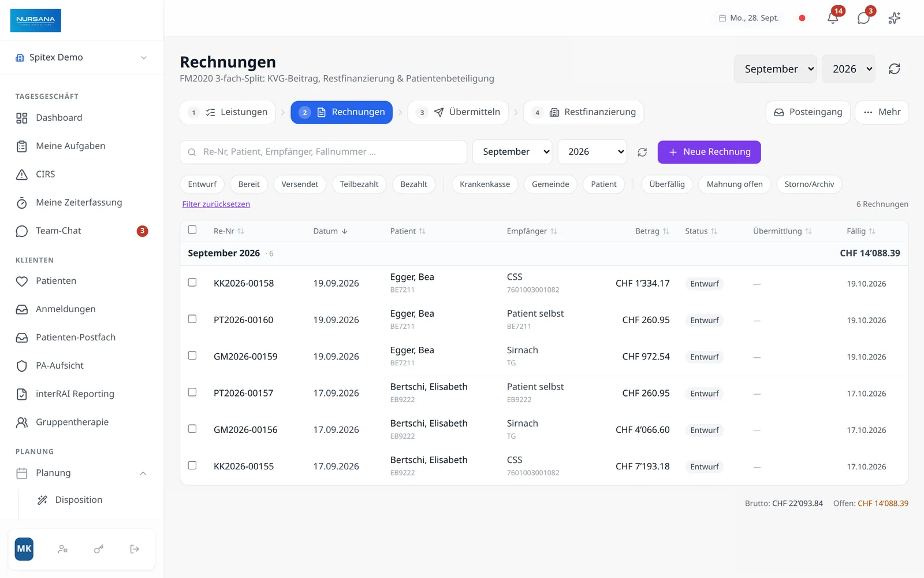This screenshot has width=924, height=578.
Task: Click the user settings icon next to the MK avatar
Action: (x=63, y=549)
